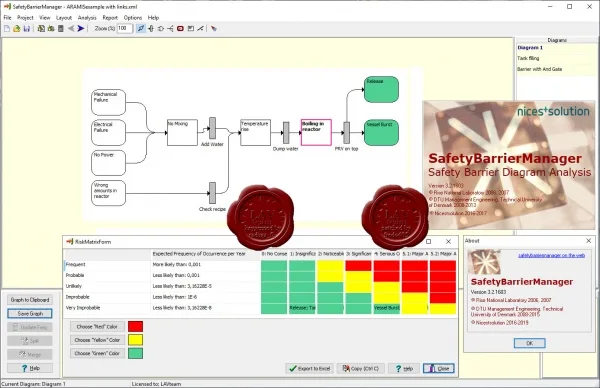Click the dark grey document toolbar icon
Image resolution: width=600 pixels, height=388 pixels.
[60, 29]
